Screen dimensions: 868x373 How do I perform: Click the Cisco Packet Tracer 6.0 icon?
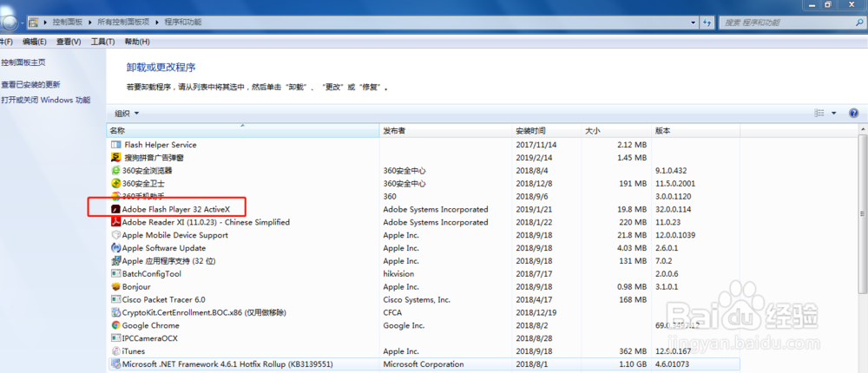click(115, 299)
